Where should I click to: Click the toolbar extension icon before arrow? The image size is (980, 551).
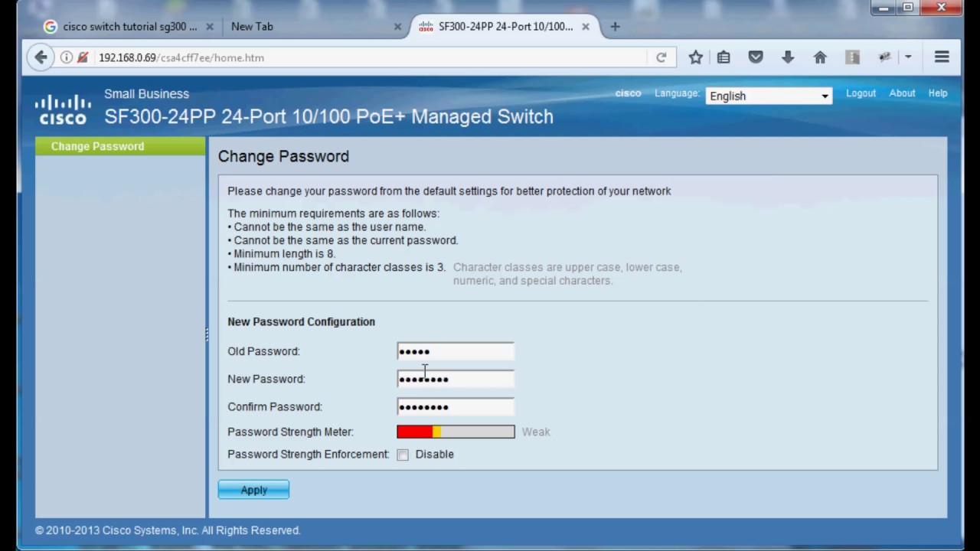pos(885,57)
